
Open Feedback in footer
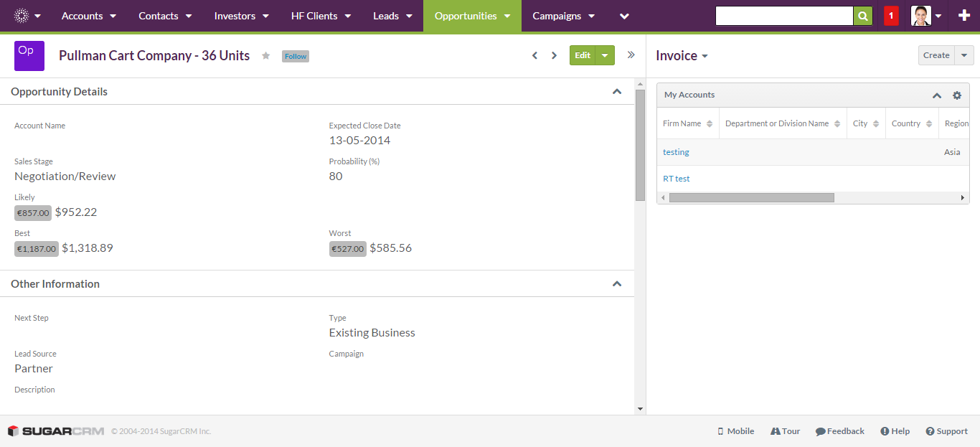839,431
